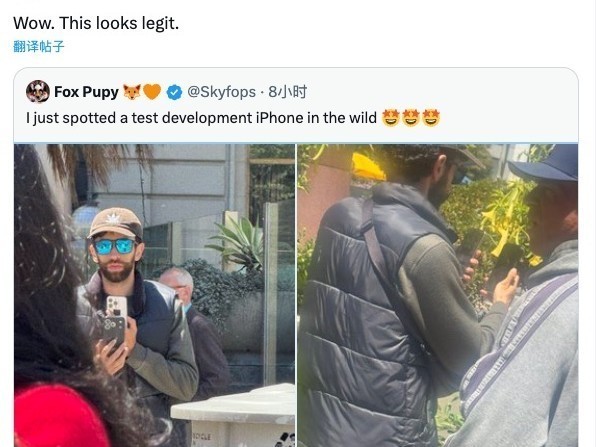Click the 8小时 timestamp
This screenshot has height=447, width=596.
pos(288,92)
